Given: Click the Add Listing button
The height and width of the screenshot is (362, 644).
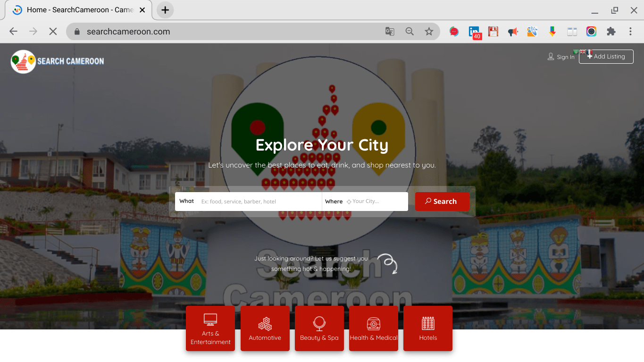Looking at the screenshot, I should click(606, 56).
